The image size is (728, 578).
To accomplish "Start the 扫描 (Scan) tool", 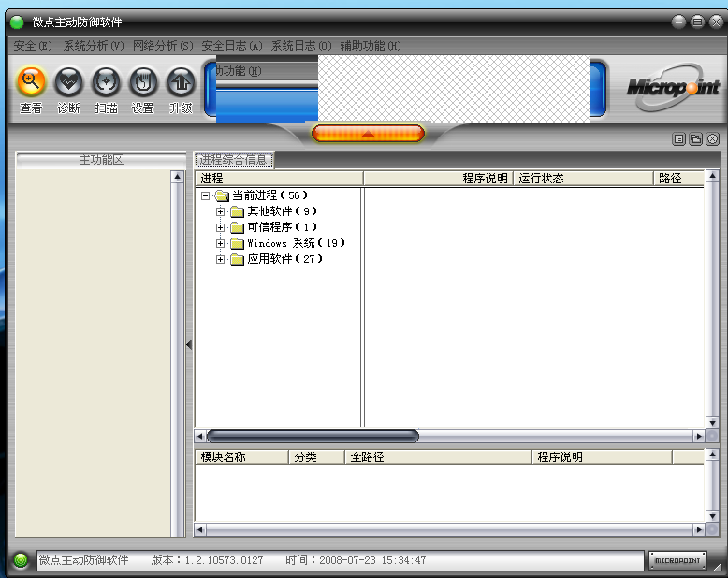I will (x=107, y=82).
